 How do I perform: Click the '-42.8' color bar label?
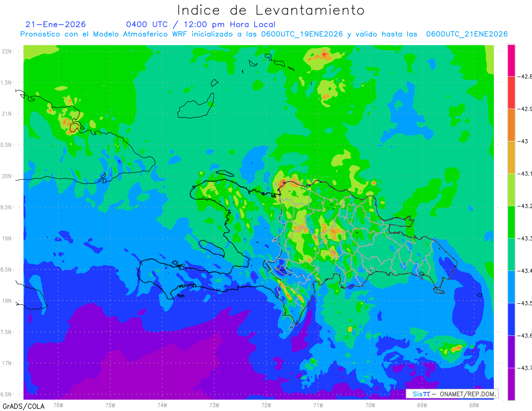[525, 76]
